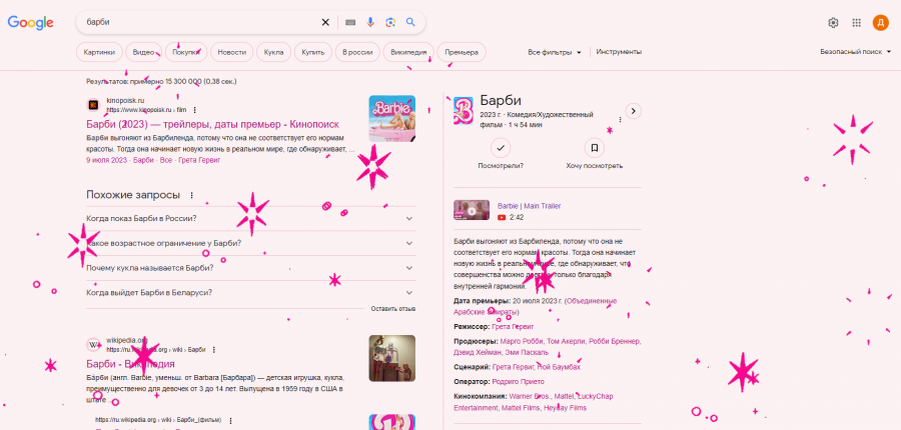Select the Покупки filter tab
The height and width of the screenshot is (430, 901).
tap(186, 52)
